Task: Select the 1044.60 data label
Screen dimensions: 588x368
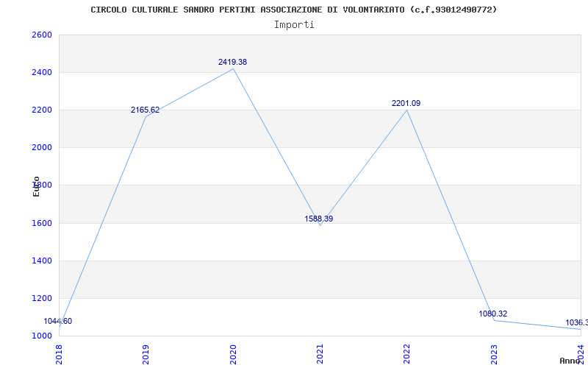Action: point(58,322)
